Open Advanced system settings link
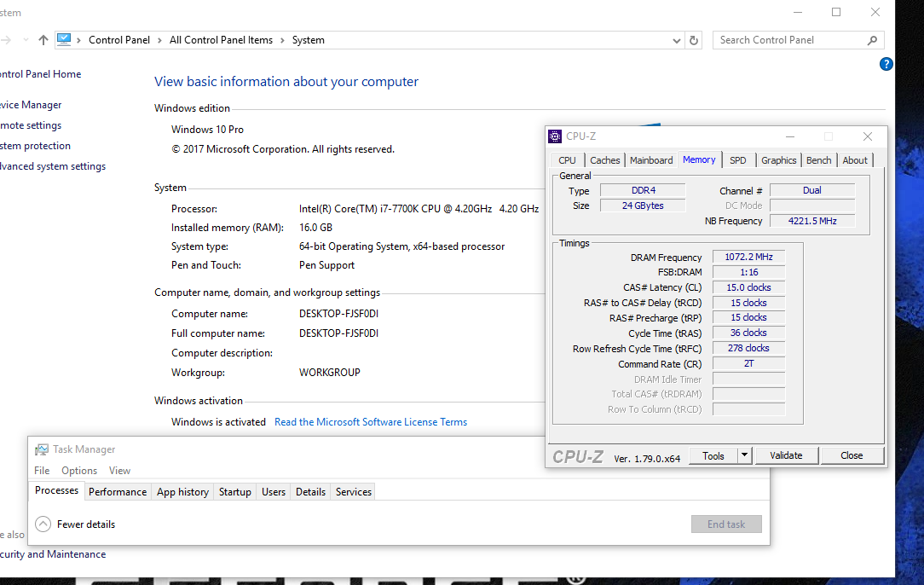924x585 pixels. click(53, 166)
